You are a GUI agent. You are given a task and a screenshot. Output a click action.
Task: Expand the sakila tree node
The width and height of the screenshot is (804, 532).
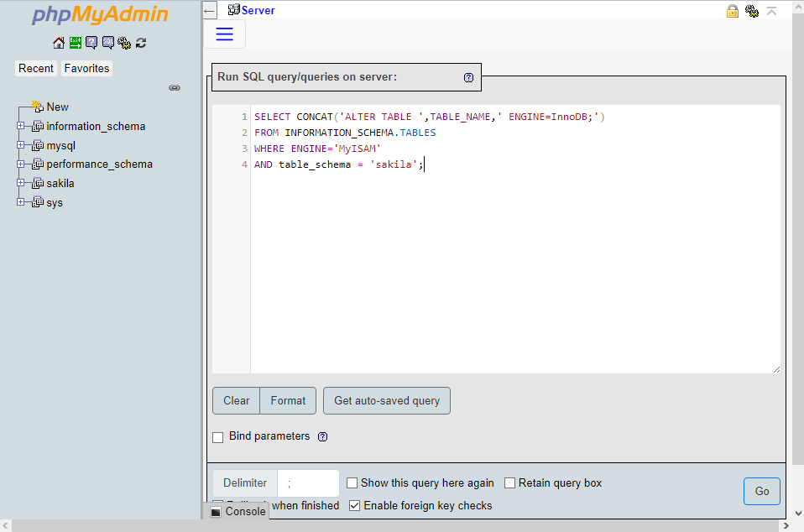click(20, 182)
